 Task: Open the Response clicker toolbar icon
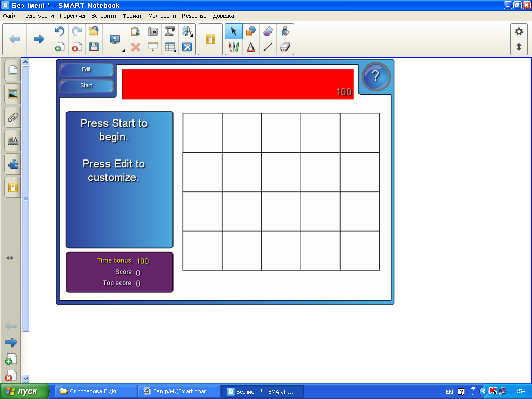click(x=210, y=39)
